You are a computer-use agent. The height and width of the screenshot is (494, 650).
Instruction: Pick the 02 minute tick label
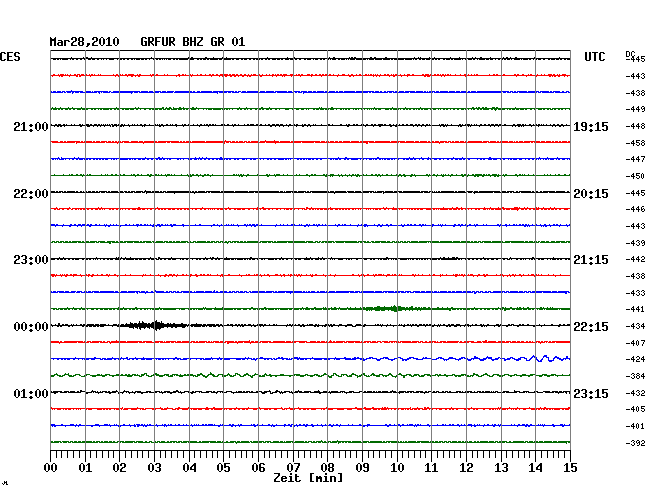pyautogui.click(x=119, y=468)
